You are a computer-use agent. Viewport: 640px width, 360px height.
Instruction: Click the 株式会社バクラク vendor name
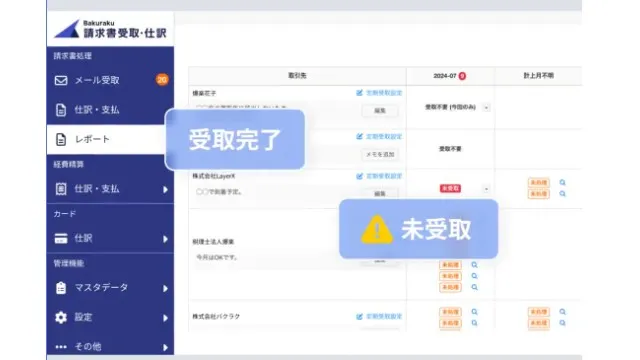pyautogui.click(x=216, y=316)
